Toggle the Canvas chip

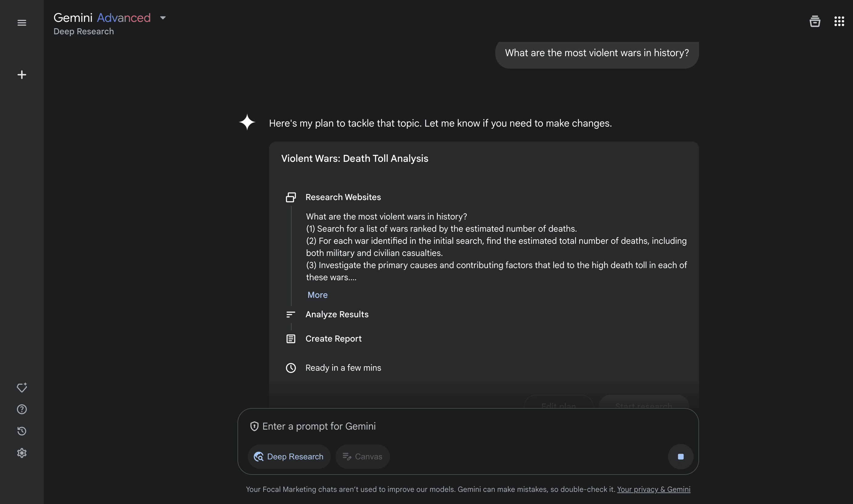click(x=362, y=456)
